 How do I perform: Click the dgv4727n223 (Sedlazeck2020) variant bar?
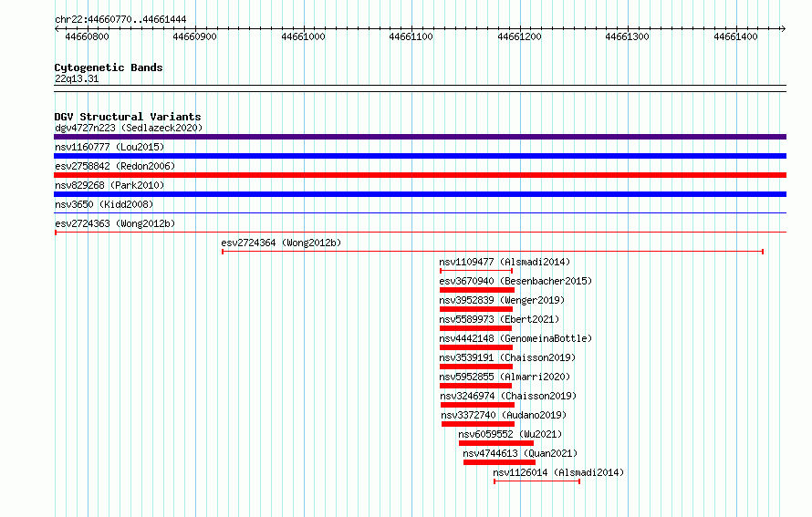[420, 137]
